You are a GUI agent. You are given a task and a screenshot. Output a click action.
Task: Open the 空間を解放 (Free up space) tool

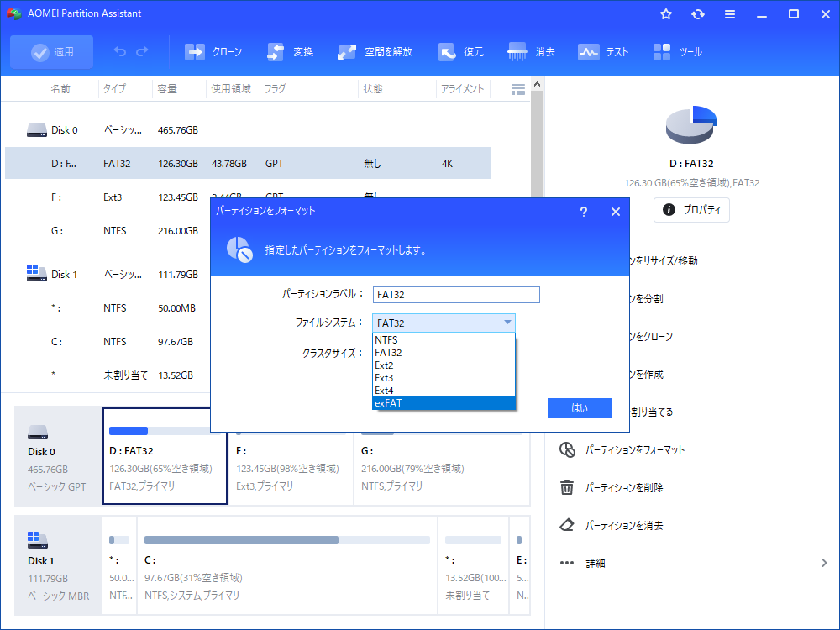point(375,52)
